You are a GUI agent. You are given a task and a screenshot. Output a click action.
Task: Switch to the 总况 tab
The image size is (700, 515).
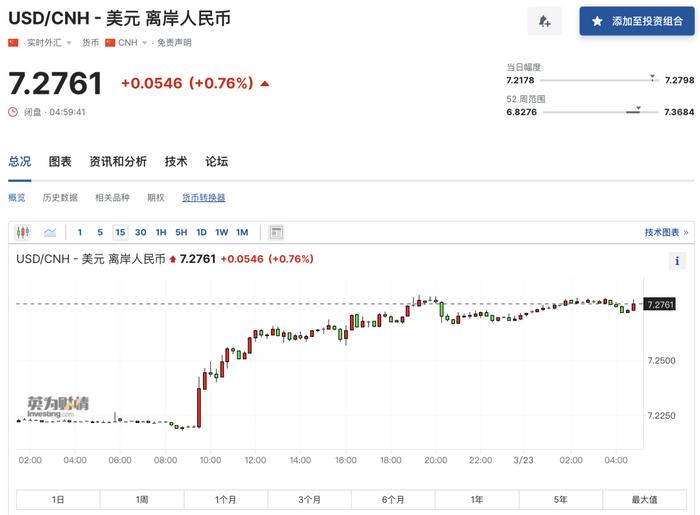point(20,162)
